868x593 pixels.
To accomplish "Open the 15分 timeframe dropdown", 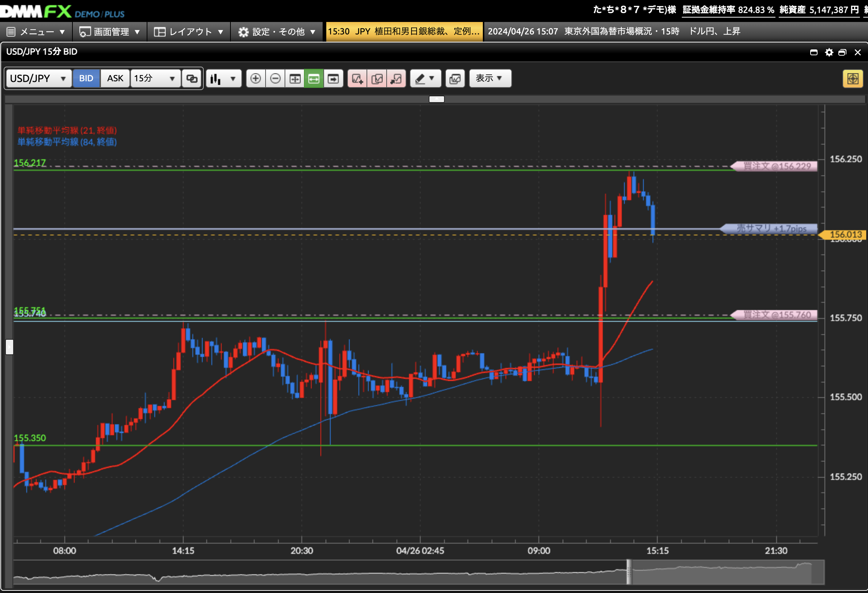I will [x=155, y=78].
